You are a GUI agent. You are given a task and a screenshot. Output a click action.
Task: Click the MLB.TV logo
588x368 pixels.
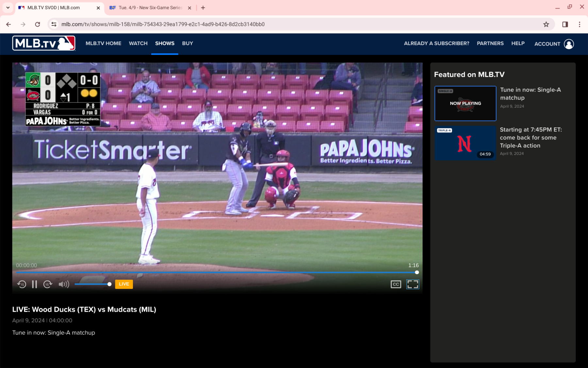pos(44,43)
